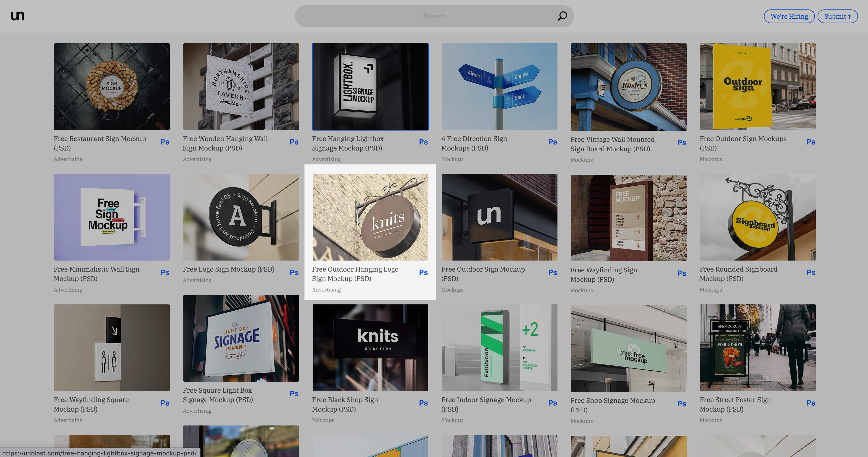The image size is (868, 457).
Task: Open the Light Box Signage thumbnail image
Action: tap(241, 338)
